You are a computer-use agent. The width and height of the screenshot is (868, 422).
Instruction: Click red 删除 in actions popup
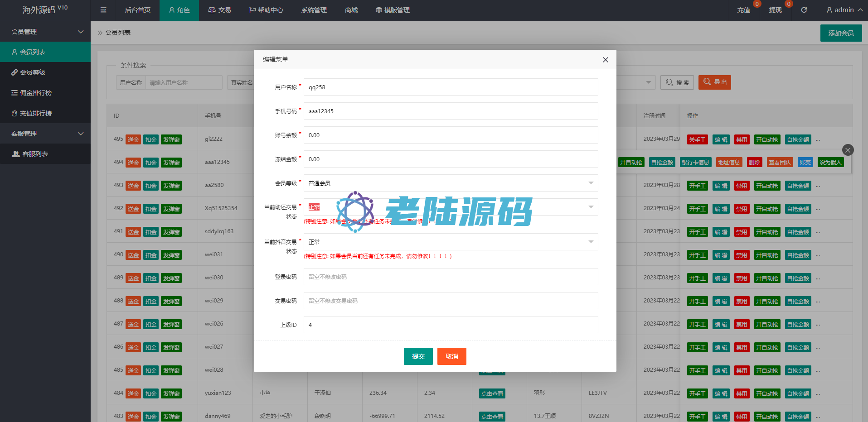pyautogui.click(x=754, y=162)
